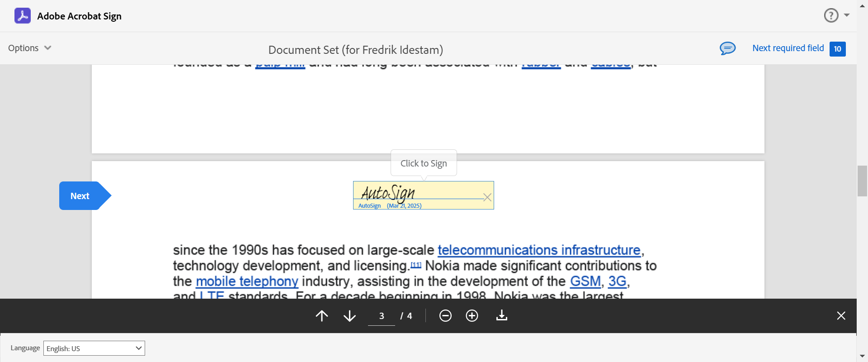Zoom out with the minus icon
Image resolution: width=868 pixels, height=362 pixels.
click(x=445, y=315)
